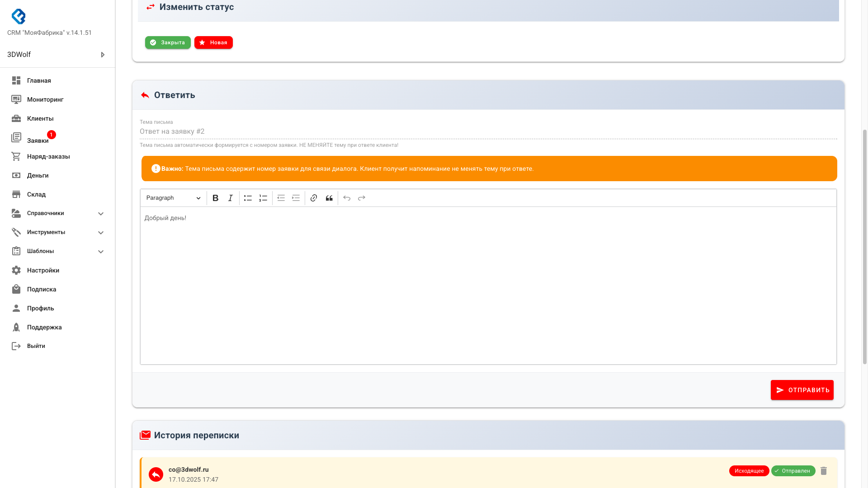Click the insert link icon
The width and height of the screenshot is (868, 488).
coord(314,198)
